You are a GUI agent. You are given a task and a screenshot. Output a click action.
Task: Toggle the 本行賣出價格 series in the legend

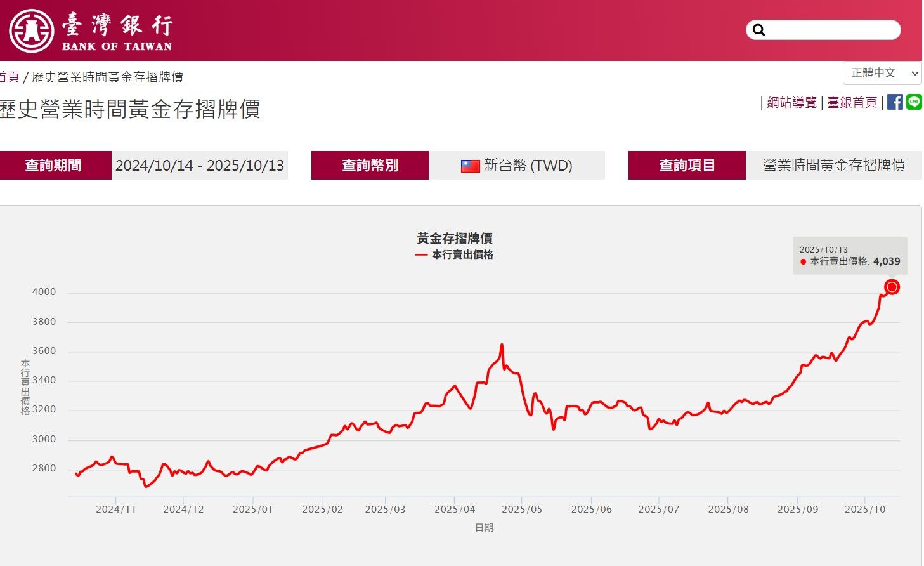coord(463,254)
